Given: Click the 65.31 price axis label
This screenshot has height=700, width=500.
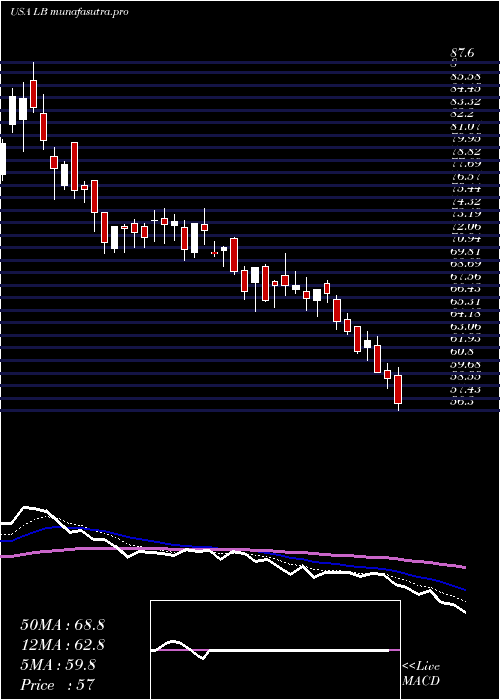Looking at the screenshot, I should tap(466, 302).
